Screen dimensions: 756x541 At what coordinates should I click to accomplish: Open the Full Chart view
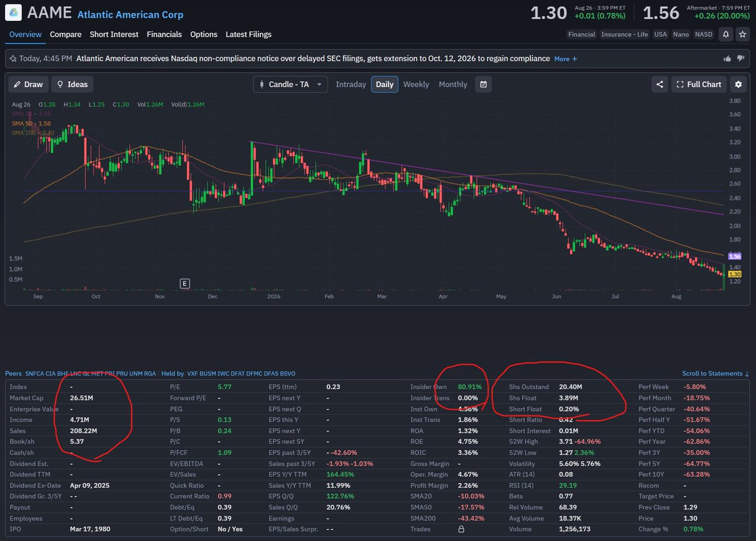(x=699, y=84)
